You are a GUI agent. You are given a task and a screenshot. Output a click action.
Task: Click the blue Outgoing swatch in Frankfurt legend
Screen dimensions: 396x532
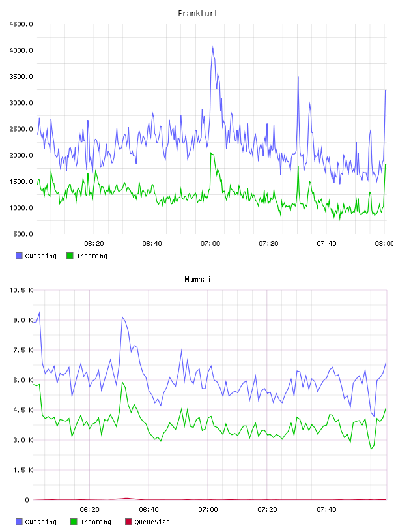coord(19,256)
